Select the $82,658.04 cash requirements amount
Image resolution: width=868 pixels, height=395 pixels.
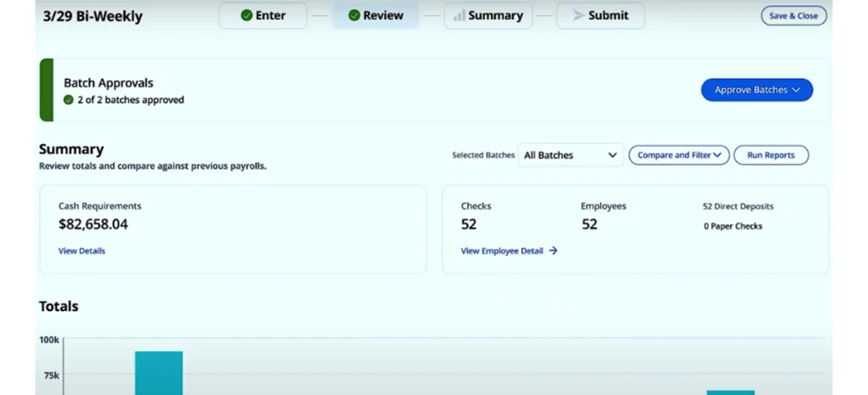point(93,224)
